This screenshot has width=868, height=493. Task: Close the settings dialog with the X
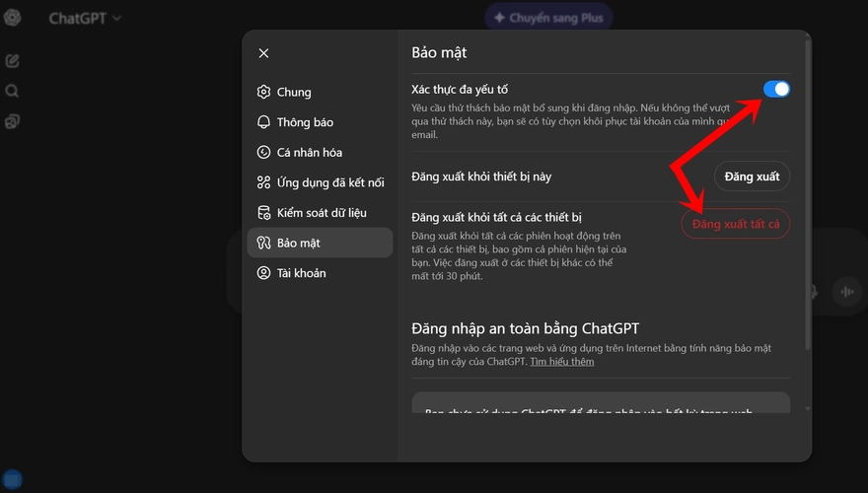pyautogui.click(x=263, y=53)
